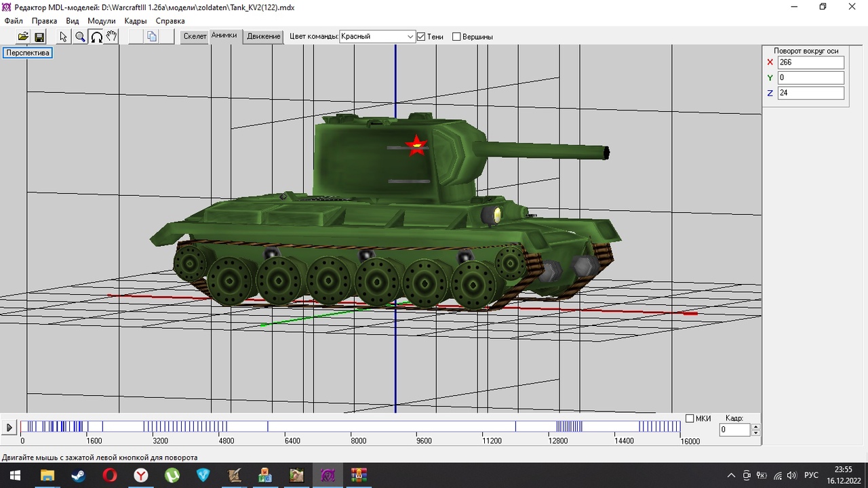The image size is (868, 488).
Task: Click the Open file folder icon
Action: (x=23, y=37)
